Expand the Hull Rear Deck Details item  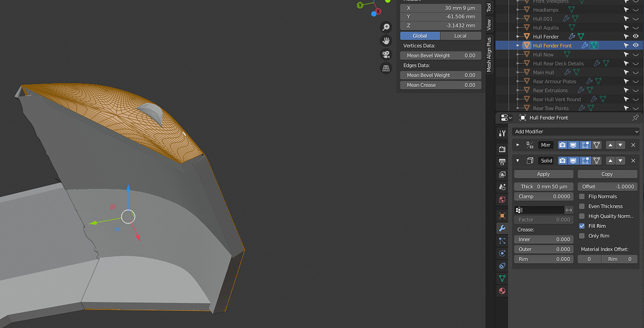(x=518, y=64)
